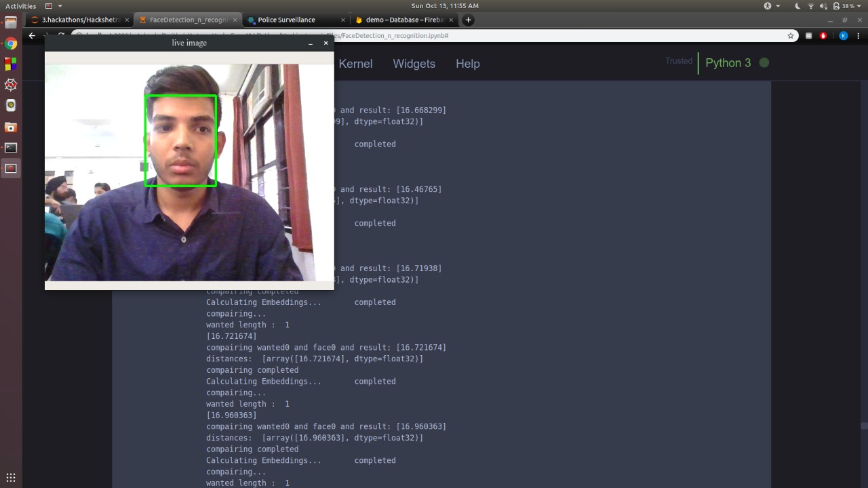Go back with browser back arrow

32,35
